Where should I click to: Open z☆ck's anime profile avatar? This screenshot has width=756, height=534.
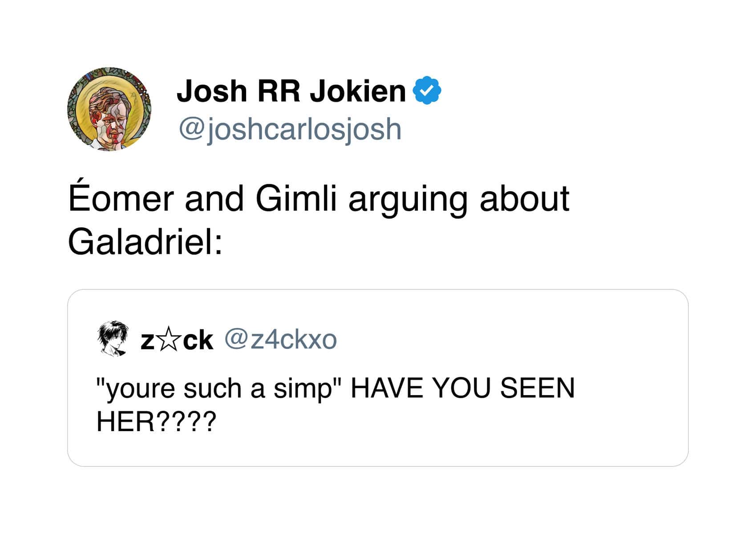(x=112, y=339)
